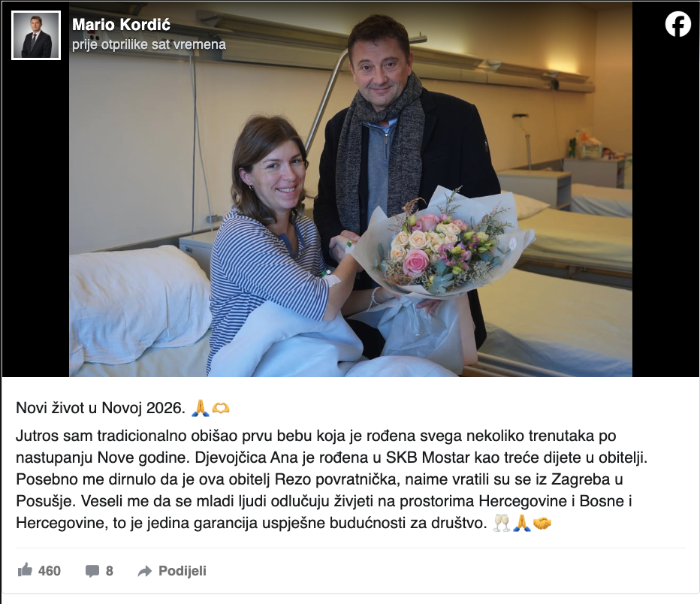
Task: Click praying hands emoji beside champagne glasses
Action: pyautogui.click(x=521, y=523)
